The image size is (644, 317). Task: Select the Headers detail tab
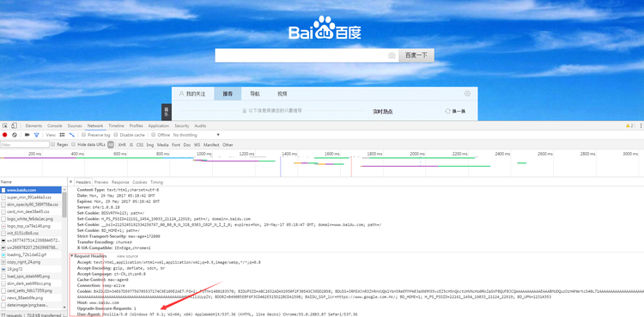(x=83, y=182)
